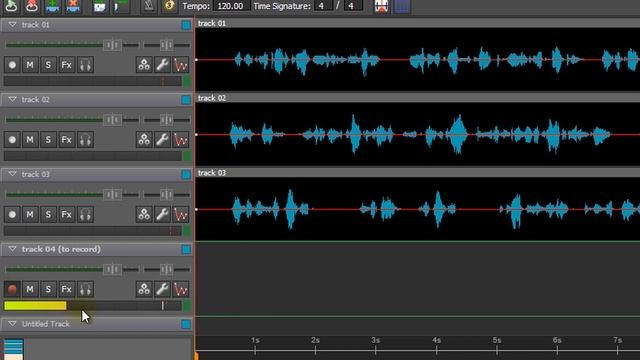Viewport: 640px width, 360px height.
Task: Enable headphone monitoring on track 03
Action: tap(85, 215)
